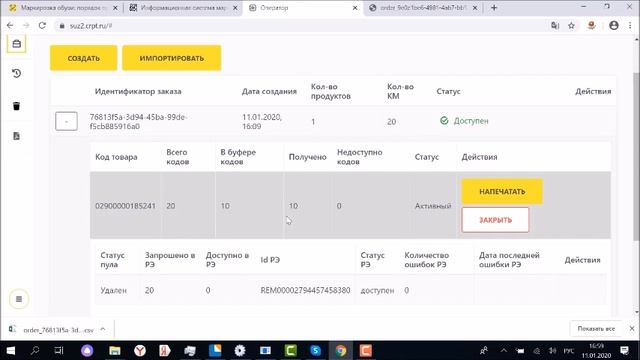Click the Удален pool status cell
The image size is (640, 360).
tap(113, 290)
